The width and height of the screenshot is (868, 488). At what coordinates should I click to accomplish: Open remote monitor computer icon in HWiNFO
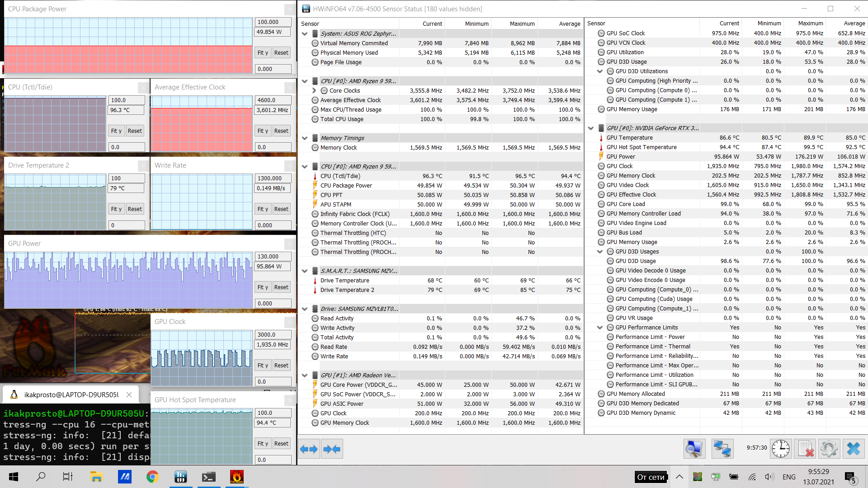coord(694,449)
